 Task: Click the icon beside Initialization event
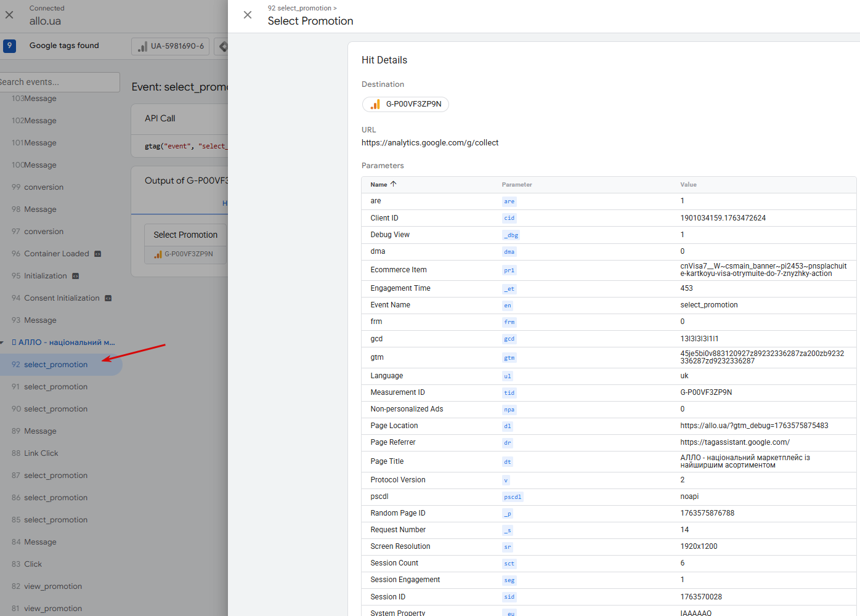75,276
